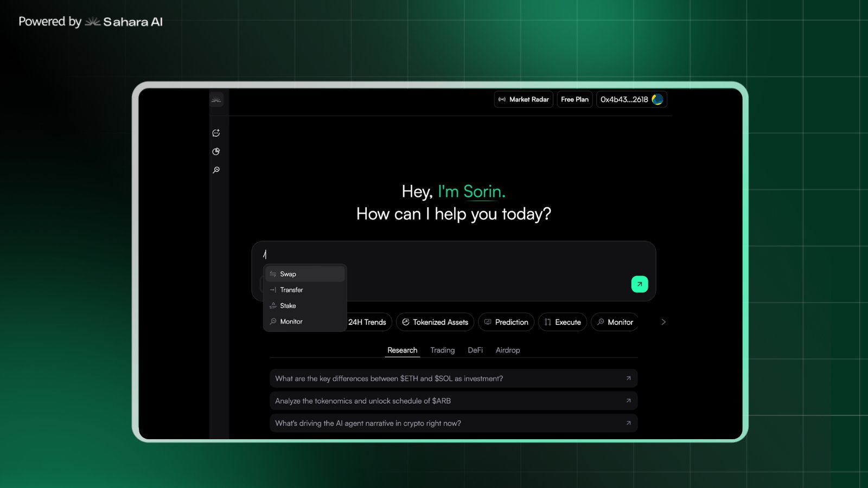Click the Monitor chip beside Execute

[615, 322]
